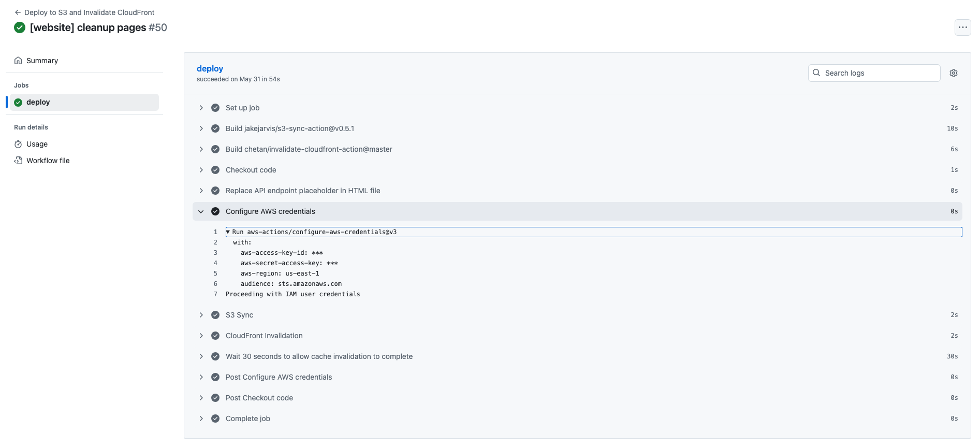Image resolution: width=980 pixels, height=447 pixels.
Task: Select log line number 7
Action: [x=215, y=294]
